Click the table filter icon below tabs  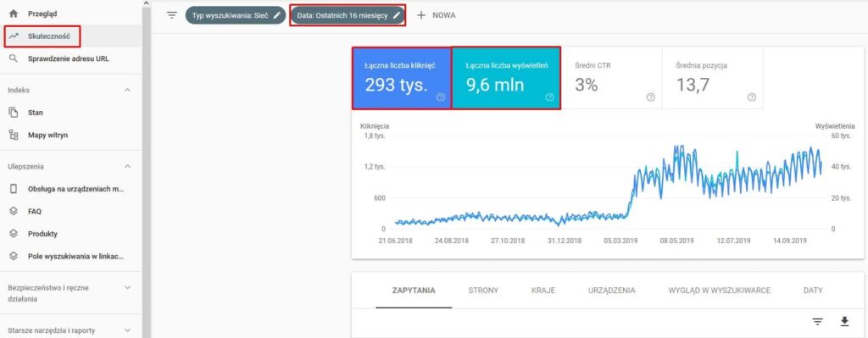(818, 322)
